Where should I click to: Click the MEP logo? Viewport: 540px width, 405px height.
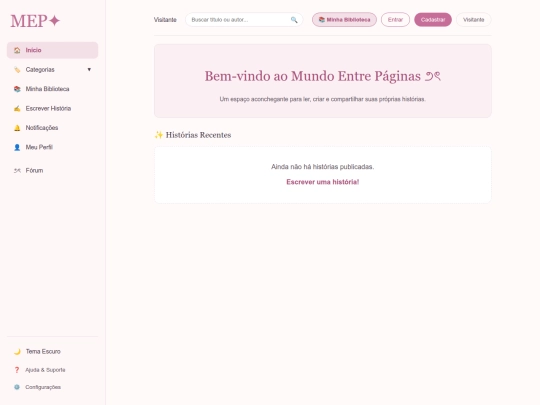click(35, 21)
